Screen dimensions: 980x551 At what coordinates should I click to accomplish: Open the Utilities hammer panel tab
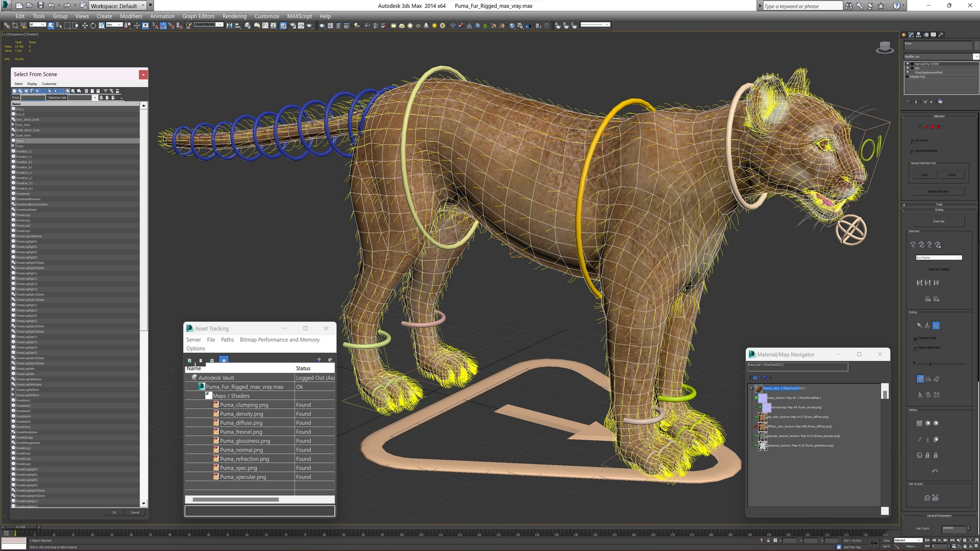[941, 35]
